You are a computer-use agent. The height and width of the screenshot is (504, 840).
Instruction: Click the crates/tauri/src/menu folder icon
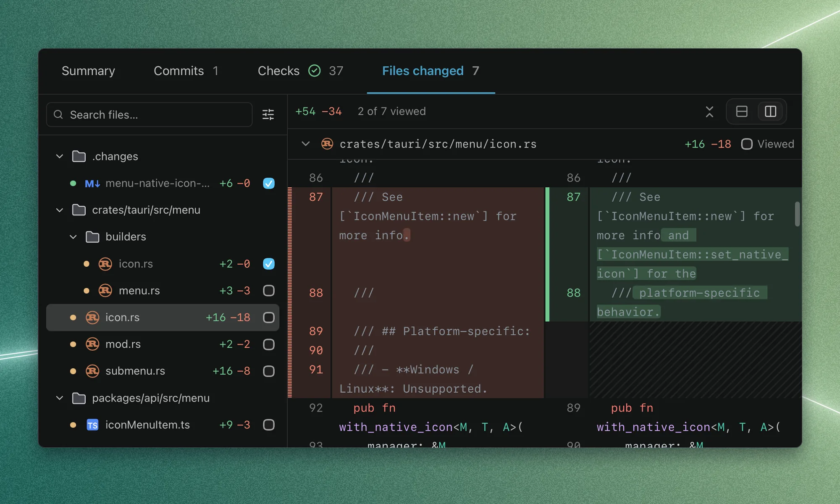(x=79, y=210)
